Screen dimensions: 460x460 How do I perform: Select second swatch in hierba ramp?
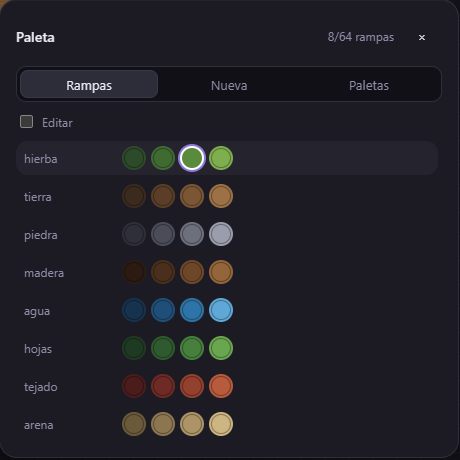(x=163, y=158)
